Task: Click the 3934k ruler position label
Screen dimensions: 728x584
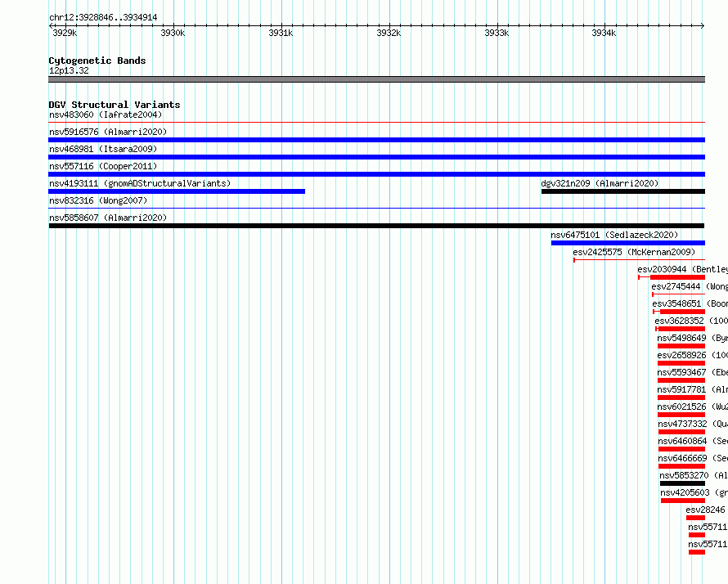Action: (x=604, y=33)
